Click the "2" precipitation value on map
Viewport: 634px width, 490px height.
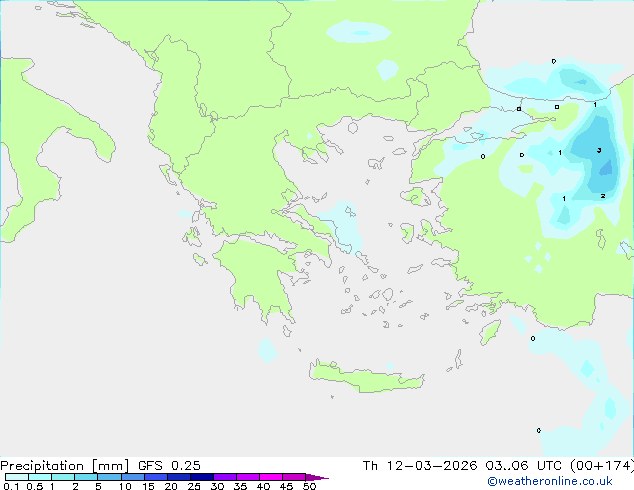pyautogui.click(x=602, y=196)
